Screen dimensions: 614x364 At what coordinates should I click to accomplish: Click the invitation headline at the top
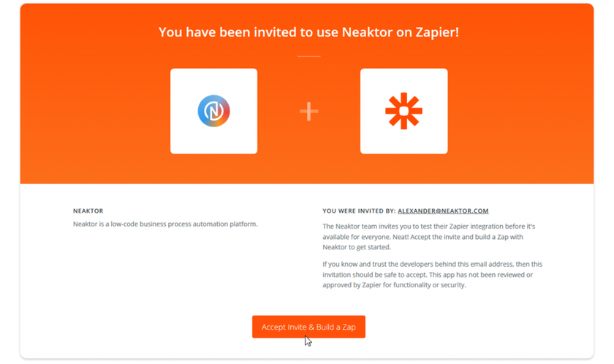point(308,32)
